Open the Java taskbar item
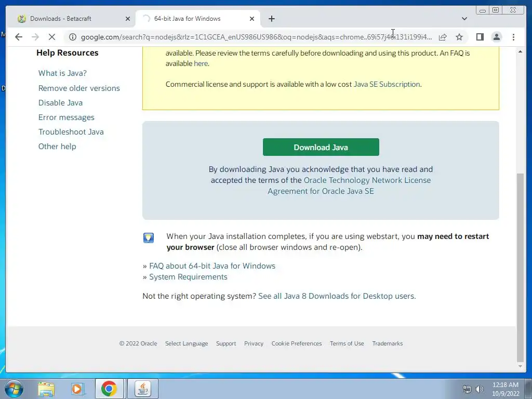532x399 pixels. tap(143, 389)
